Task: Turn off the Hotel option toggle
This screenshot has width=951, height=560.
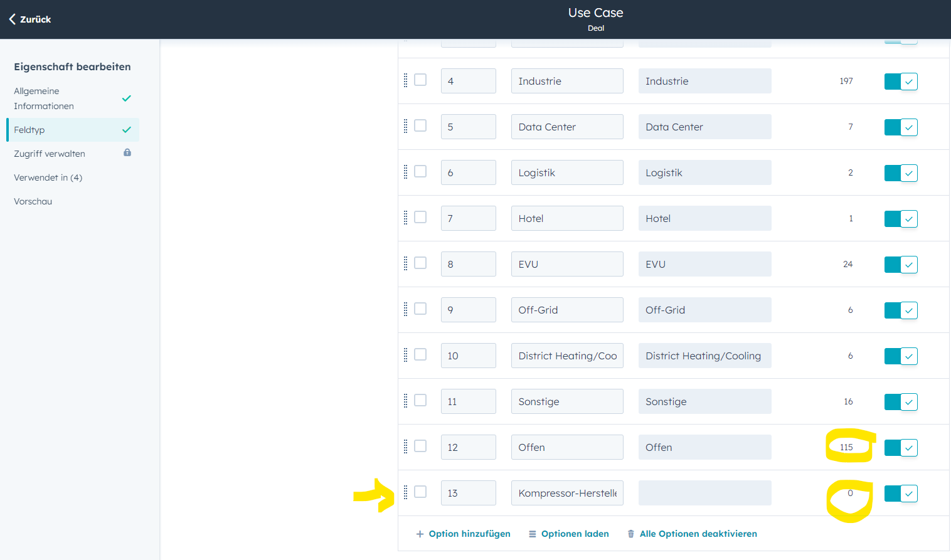Action: pyautogui.click(x=901, y=218)
